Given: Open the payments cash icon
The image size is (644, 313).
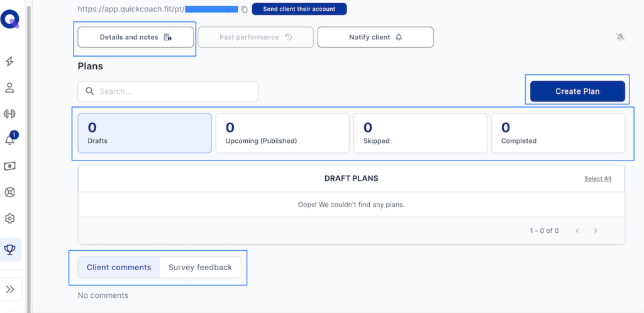Looking at the screenshot, I should click(x=9, y=166).
